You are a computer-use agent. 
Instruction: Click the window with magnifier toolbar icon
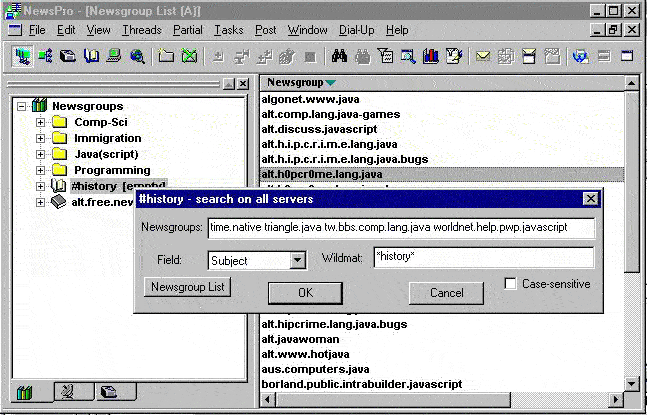pyautogui.click(x=408, y=56)
